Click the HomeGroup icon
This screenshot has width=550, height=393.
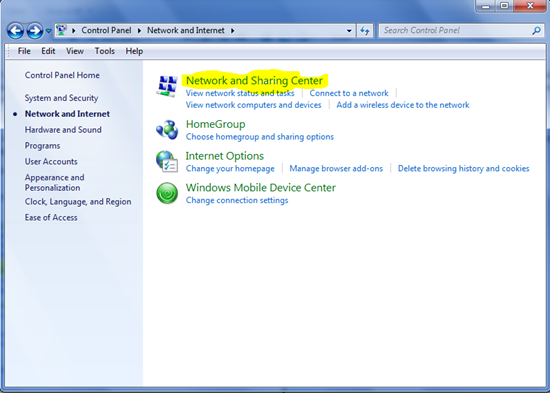[x=167, y=129]
